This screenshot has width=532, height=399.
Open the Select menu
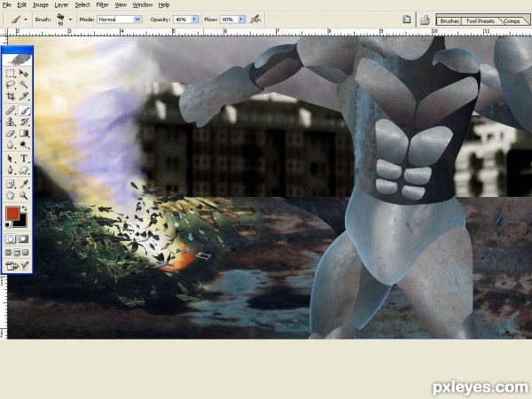(x=82, y=4)
